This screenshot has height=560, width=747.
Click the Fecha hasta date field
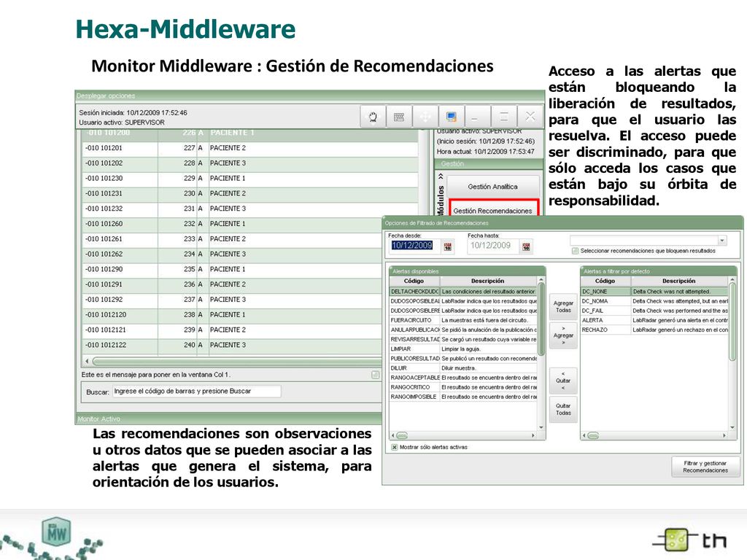(x=492, y=246)
